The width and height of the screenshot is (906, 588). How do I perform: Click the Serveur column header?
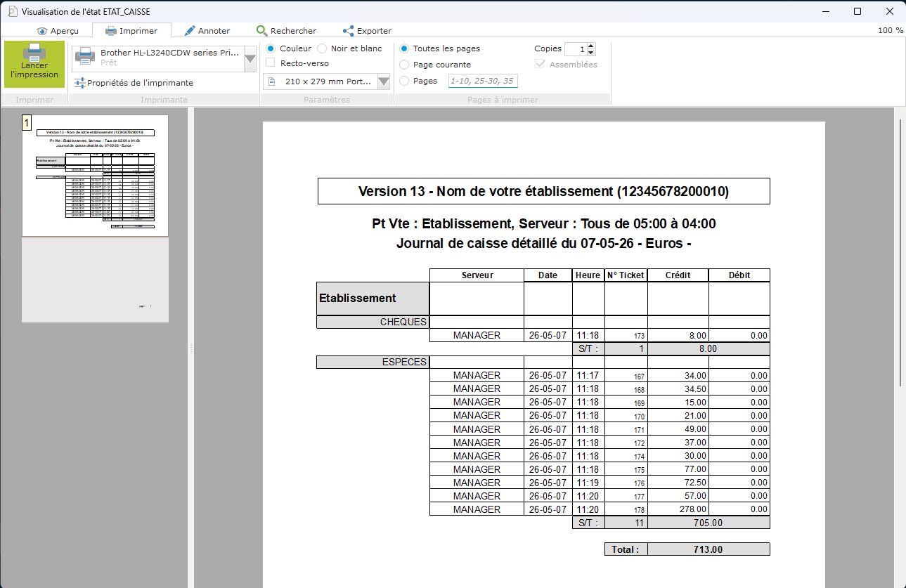pyautogui.click(x=477, y=275)
